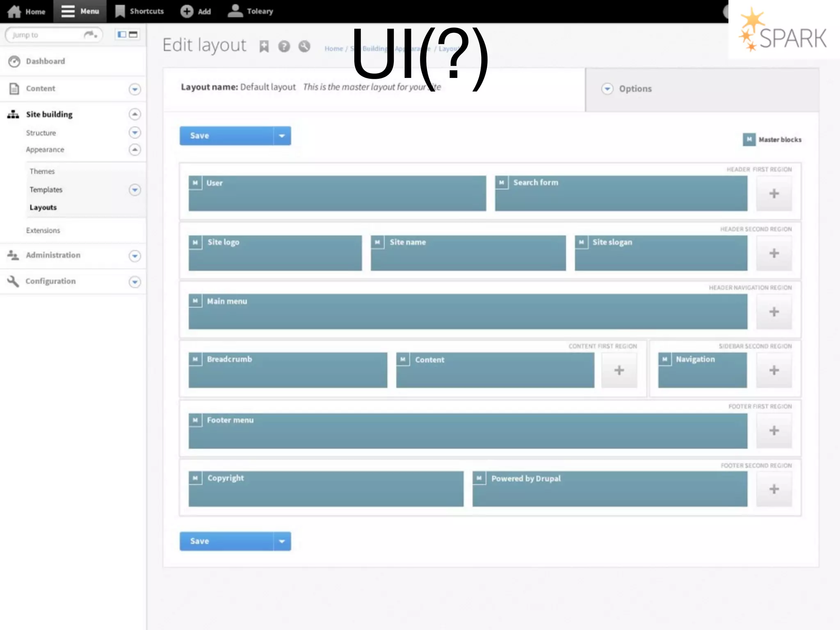Open the Toleary user menu

(x=251, y=11)
